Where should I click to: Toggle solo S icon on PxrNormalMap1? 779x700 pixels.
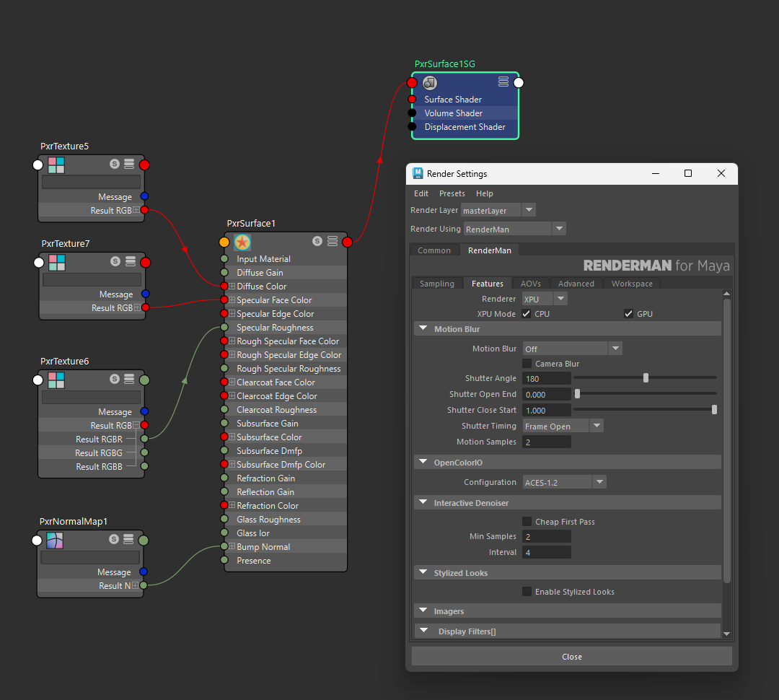[114, 539]
